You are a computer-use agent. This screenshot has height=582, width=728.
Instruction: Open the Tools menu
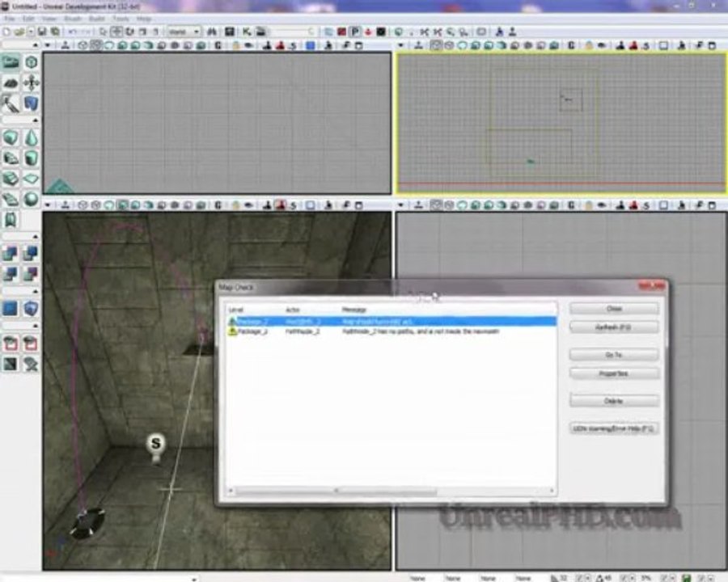pyautogui.click(x=121, y=19)
